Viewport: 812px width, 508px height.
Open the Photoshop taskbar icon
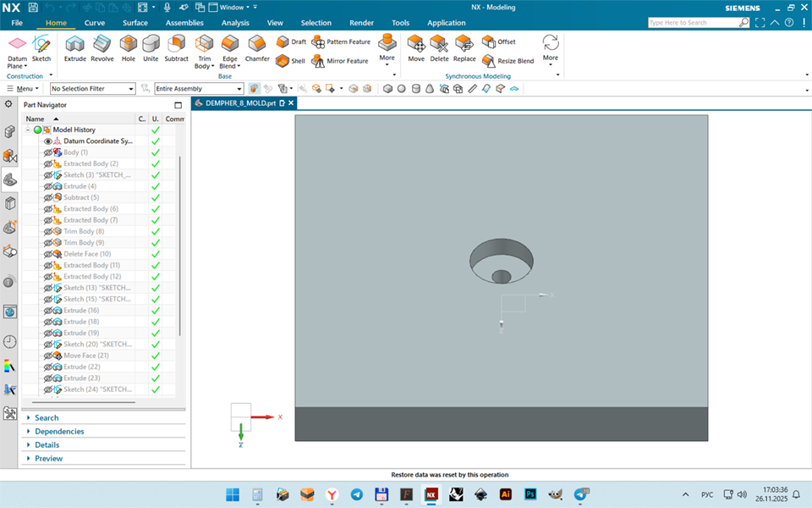tap(530, 494)
